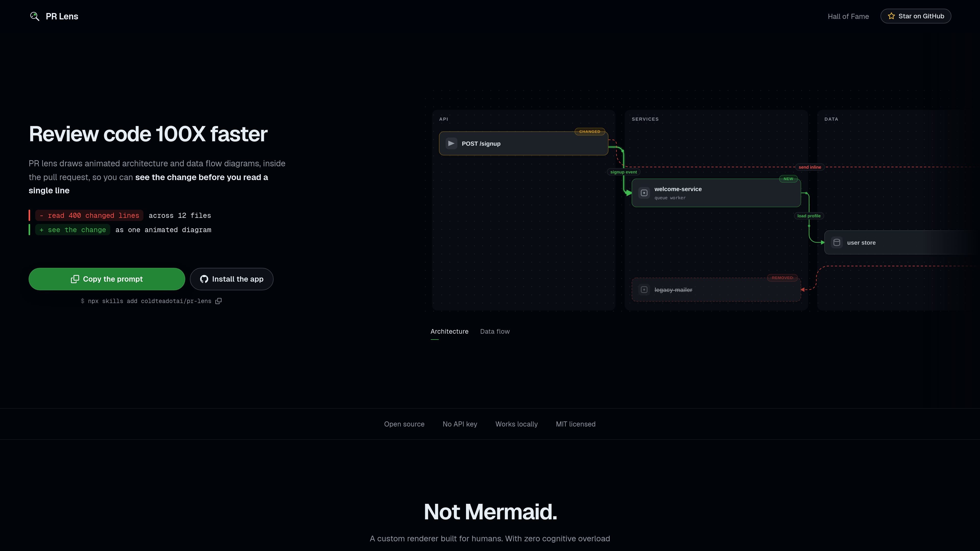Click the star icon in Star on GitHub
The image size is (980, 551).
point(891,16)
